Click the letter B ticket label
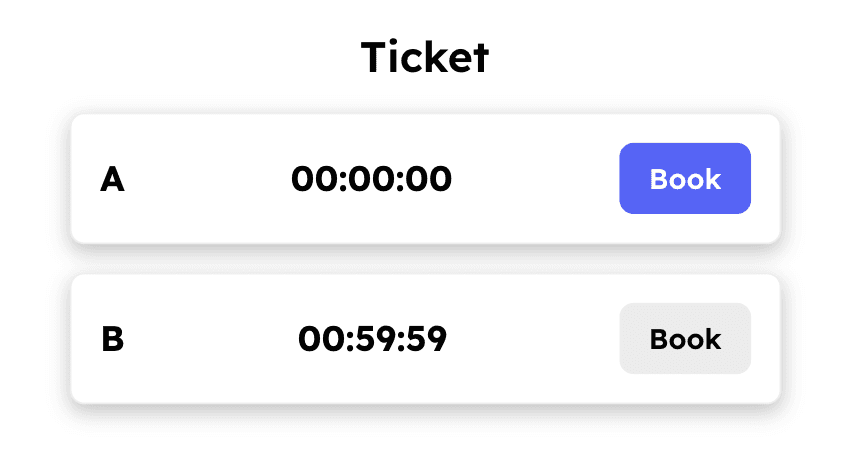 113,339
